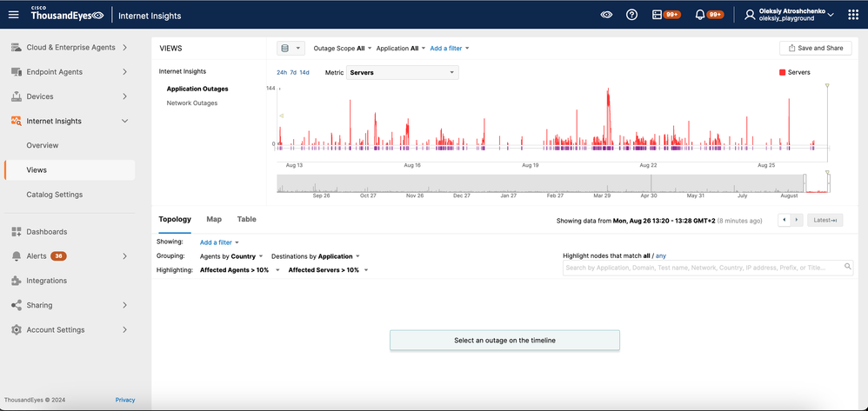Click the Save and Share button
Viewport: 868px width, 411px height.
(816, 48)
